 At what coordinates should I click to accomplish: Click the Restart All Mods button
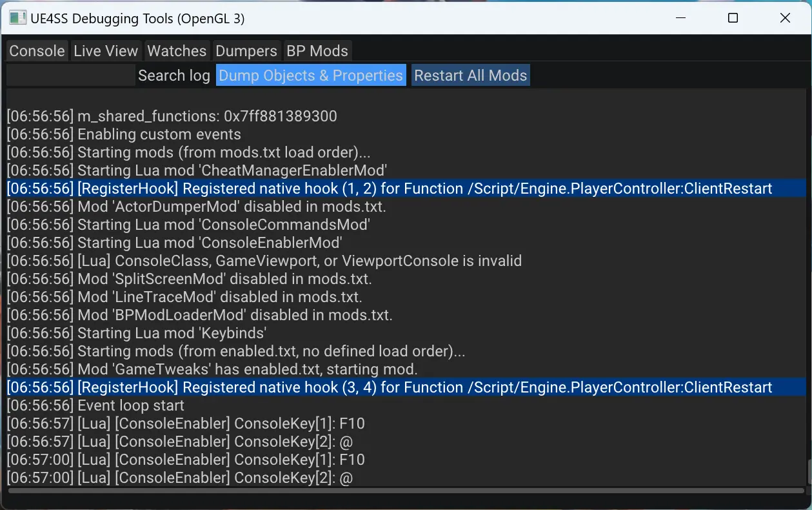pyautogui.click(x=471, y=76)
